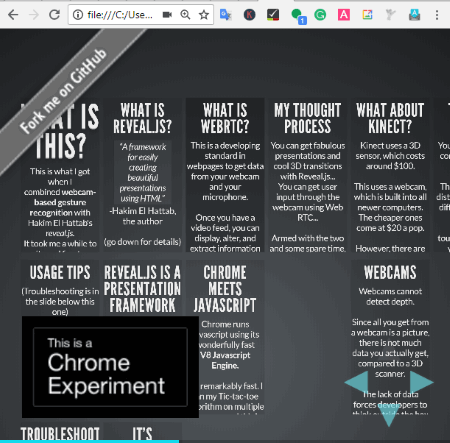The image size is (450, 443).
Task: Click the browser forward arrow
Action: [x=34, y=15]
